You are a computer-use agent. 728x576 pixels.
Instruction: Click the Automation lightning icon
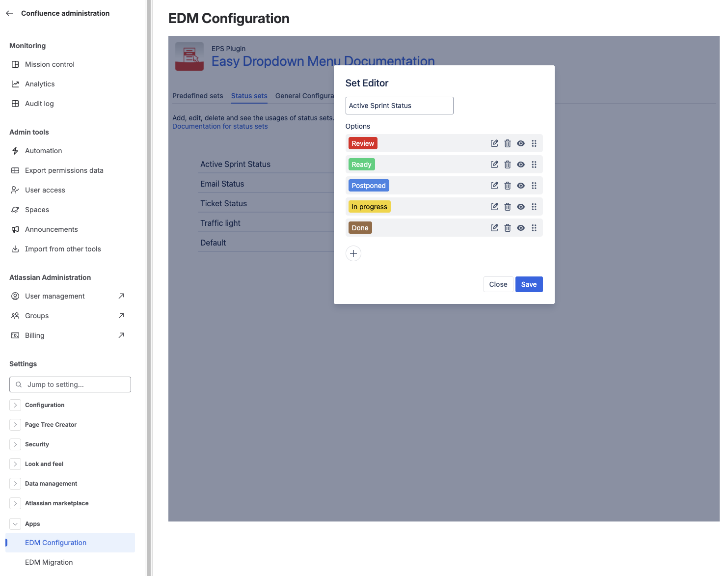(15, 151)
